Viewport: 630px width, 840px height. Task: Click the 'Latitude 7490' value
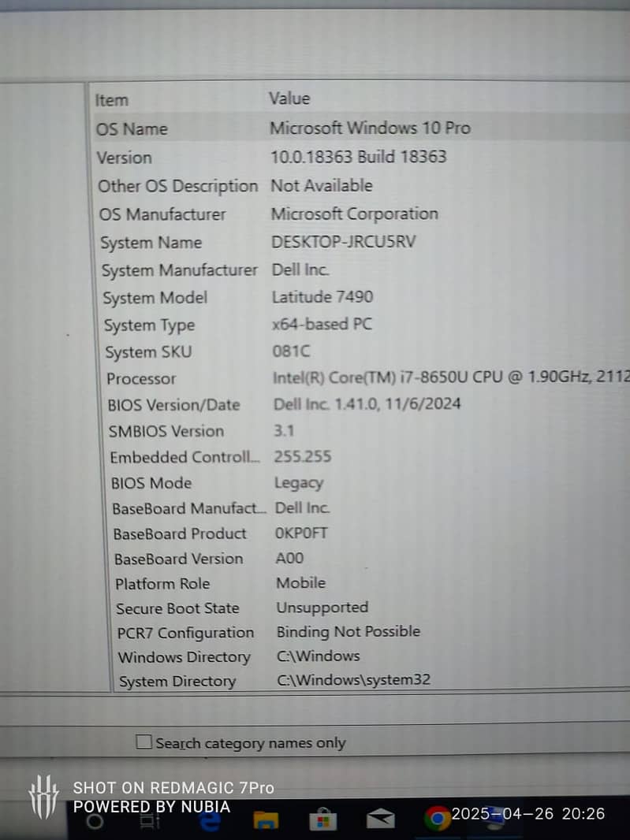pos(322,297)
